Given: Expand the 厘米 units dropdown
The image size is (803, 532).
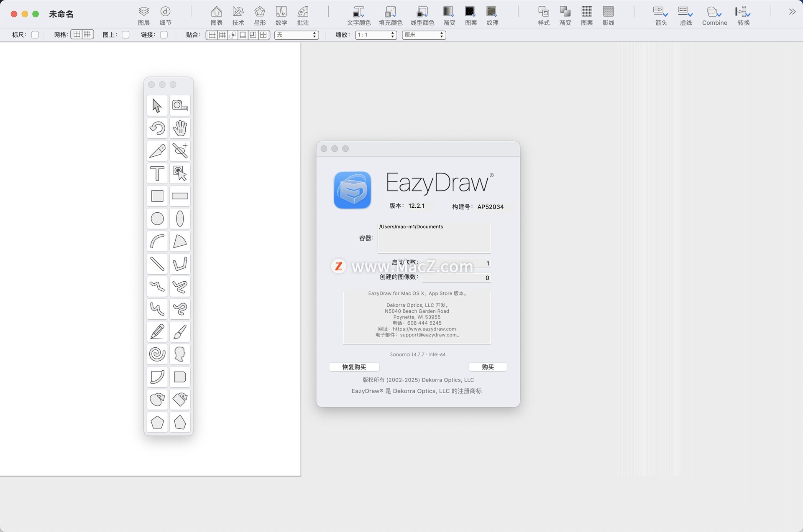Looking at the screenshot, I should click(424, 35).
